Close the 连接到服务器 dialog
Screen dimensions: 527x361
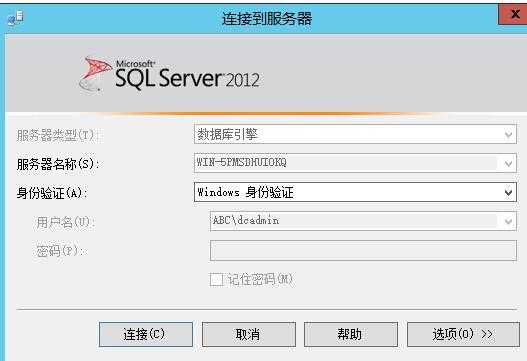[x=513, y=14]
